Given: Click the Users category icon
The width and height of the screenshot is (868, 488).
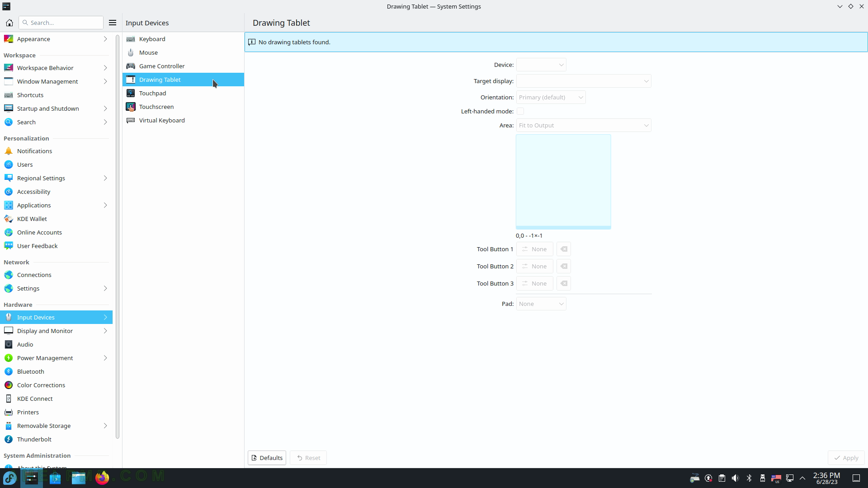Looking at the screenshot, I should point(9,164).
